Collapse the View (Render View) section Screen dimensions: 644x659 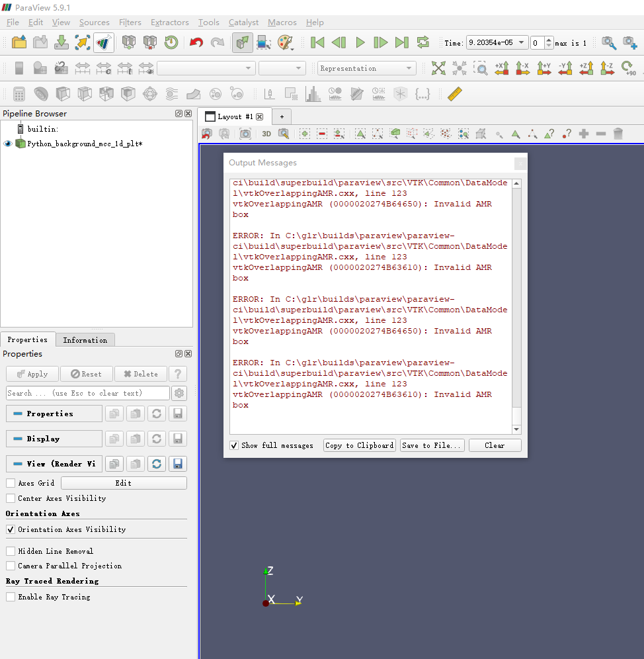[x=54, y=464]
